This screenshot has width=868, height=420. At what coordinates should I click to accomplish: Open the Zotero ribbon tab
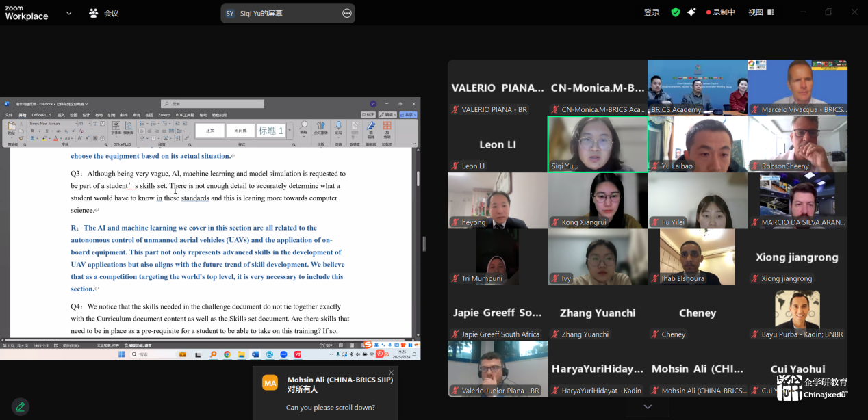pos(164,115)
